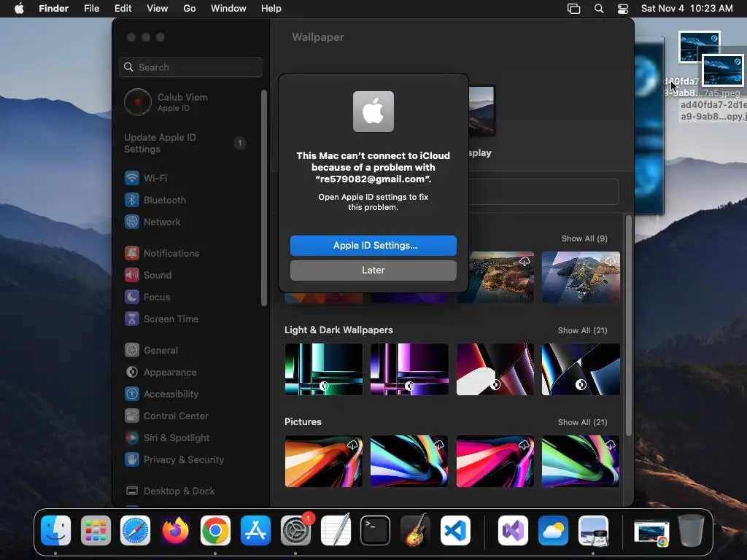The height and width of the screenshot is (560, 747).
Task: Select pink-magenta Pictures wallpaper thumbnail
Action: point(495,462)
